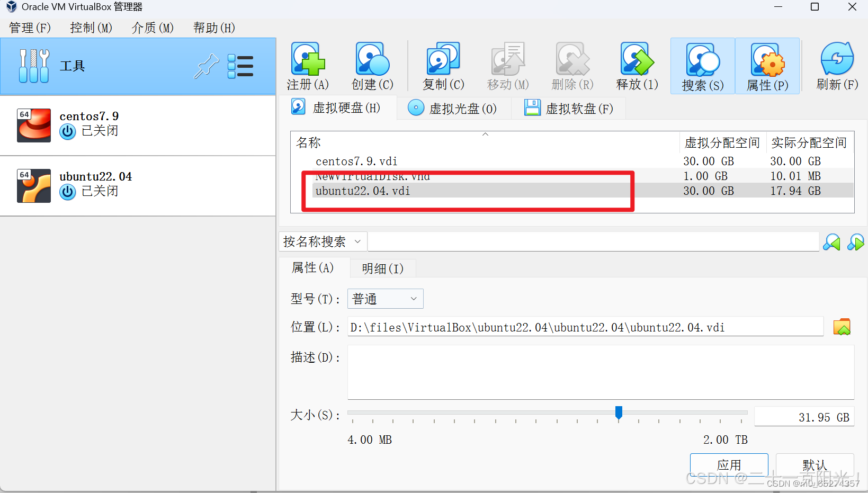868x493 pixels.
Task: Click the 应用 apply button
Action: [729, 465]
